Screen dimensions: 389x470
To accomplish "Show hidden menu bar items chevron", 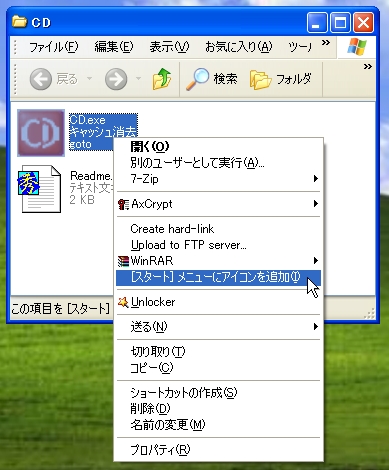I will coord(326,43).
